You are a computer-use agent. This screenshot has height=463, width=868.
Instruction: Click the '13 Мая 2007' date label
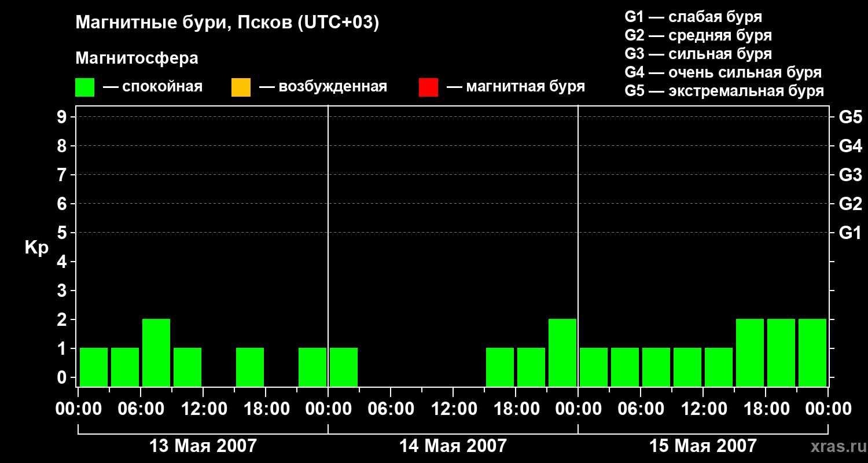(203, 446)
